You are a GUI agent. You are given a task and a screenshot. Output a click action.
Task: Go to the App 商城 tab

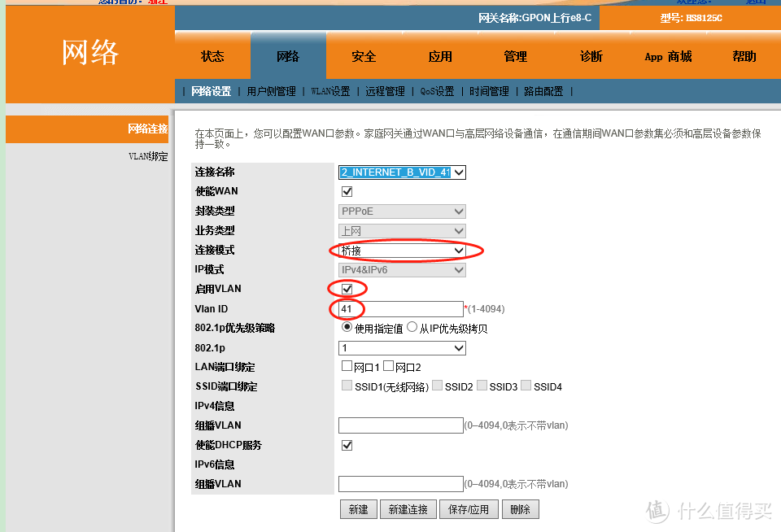click(x=667, y=56)
